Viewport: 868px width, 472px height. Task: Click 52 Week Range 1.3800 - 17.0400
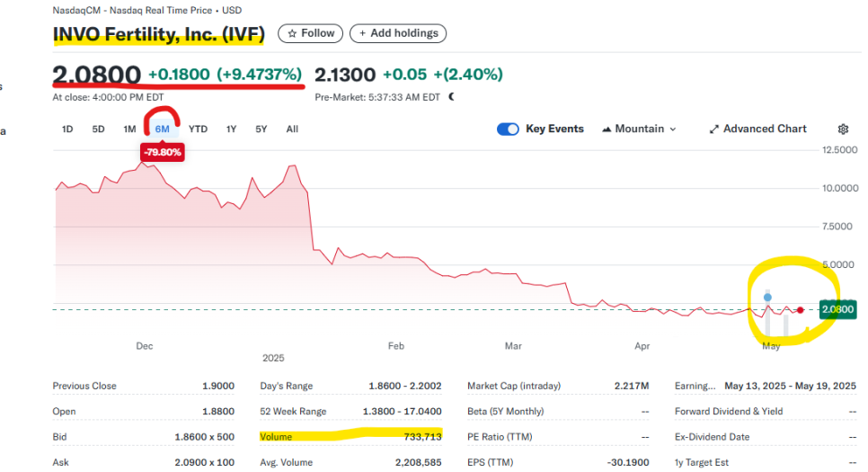click(x=403, y=412)
